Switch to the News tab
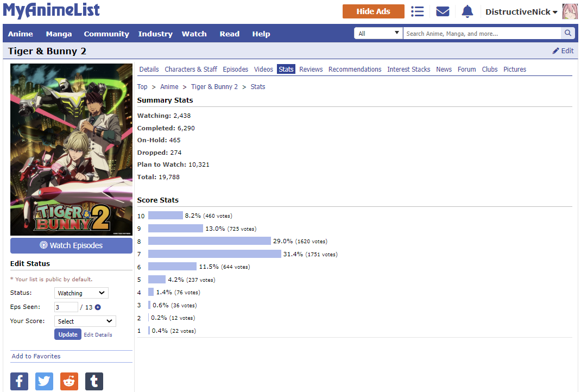The width and height of the screenshot is (581, 392). click(x=444, y=69)
